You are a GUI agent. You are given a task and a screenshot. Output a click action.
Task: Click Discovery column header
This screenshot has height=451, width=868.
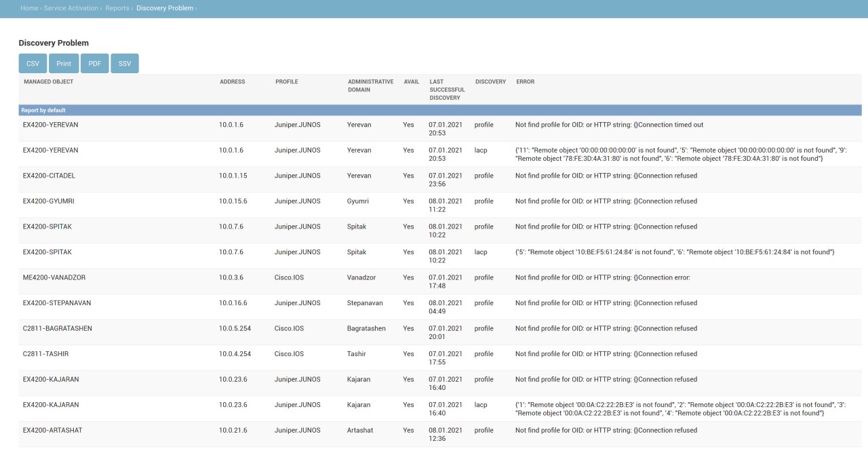pos(490,82)
